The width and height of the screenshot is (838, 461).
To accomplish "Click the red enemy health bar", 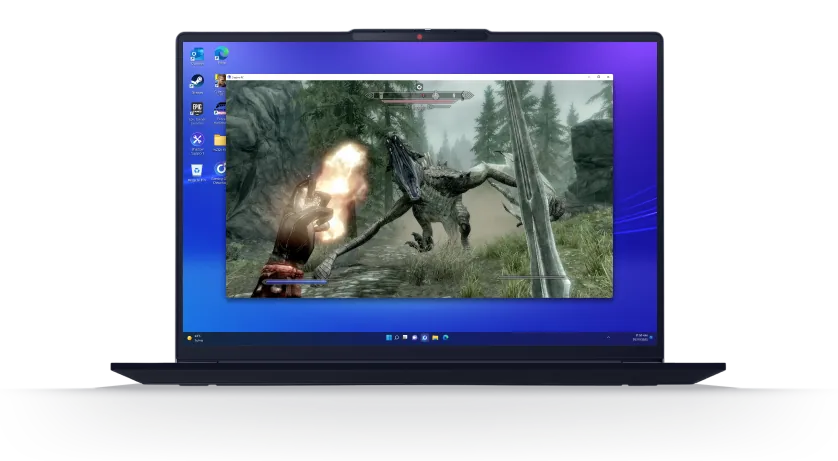I will (420, 101).
